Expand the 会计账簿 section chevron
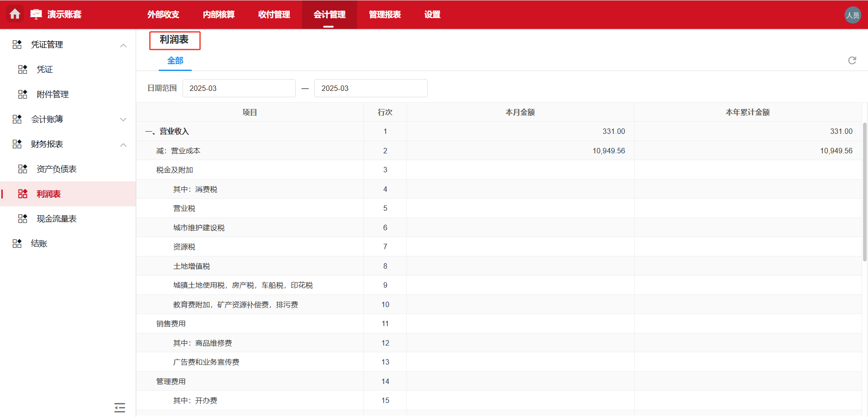 pos(123,119)
